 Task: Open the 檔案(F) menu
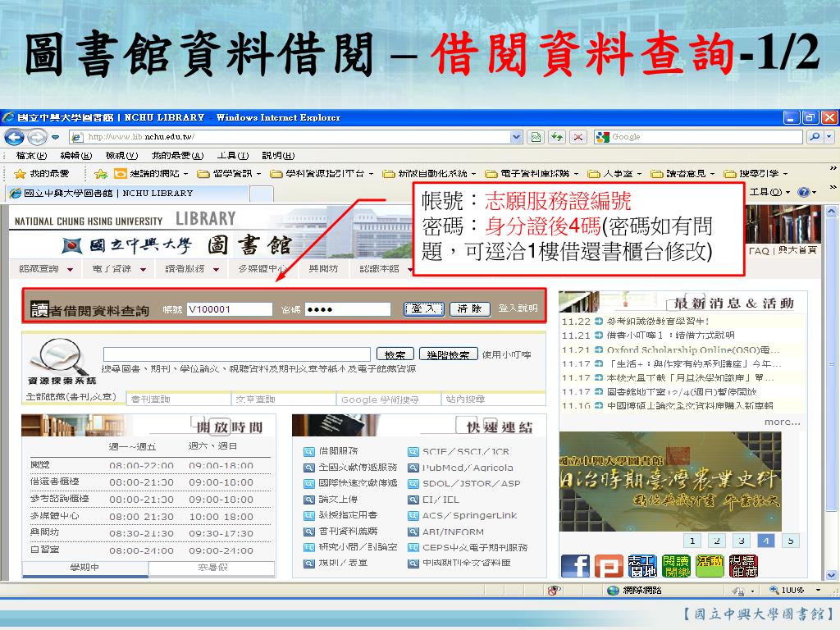click(x=32, y=155)
